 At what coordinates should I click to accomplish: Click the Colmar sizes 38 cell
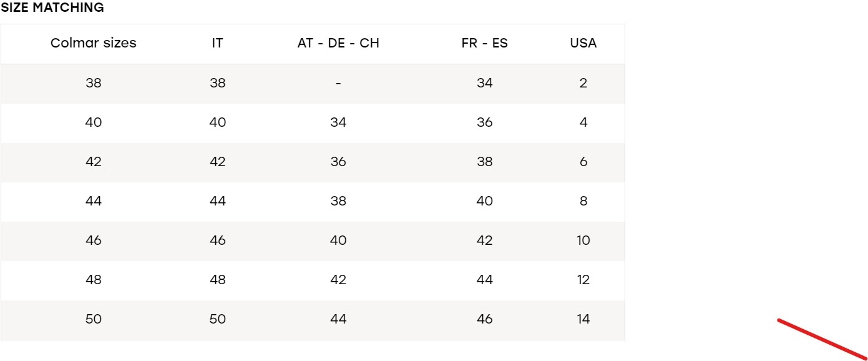(94, 83)
